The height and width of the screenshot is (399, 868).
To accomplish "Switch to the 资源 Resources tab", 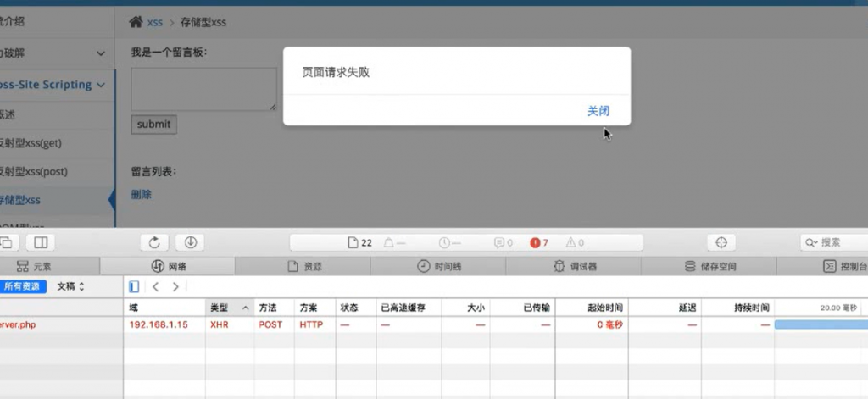I will click(303, 266).
